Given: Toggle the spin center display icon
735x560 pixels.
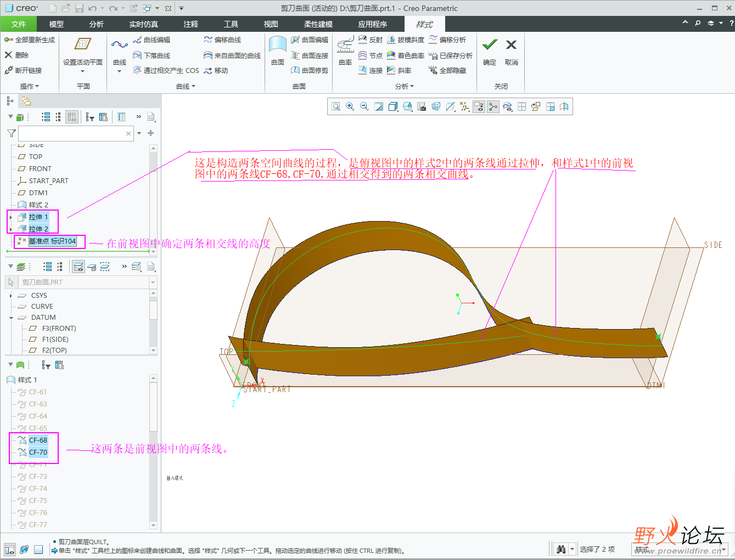Looking at the screenshot, I should coord(493,106).
